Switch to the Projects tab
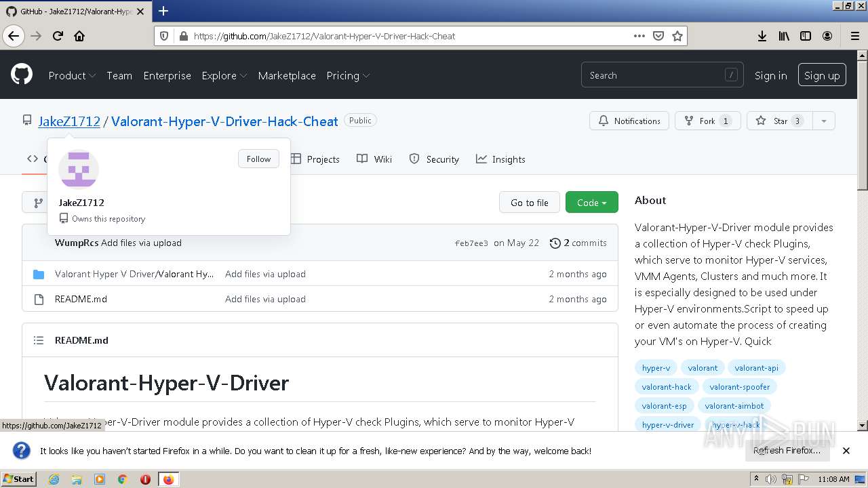This screenshot has width=868, height=488. point(315,159)
